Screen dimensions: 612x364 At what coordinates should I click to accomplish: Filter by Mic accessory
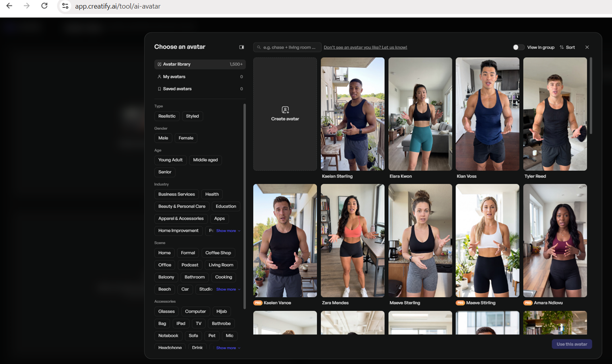point(229,336)
